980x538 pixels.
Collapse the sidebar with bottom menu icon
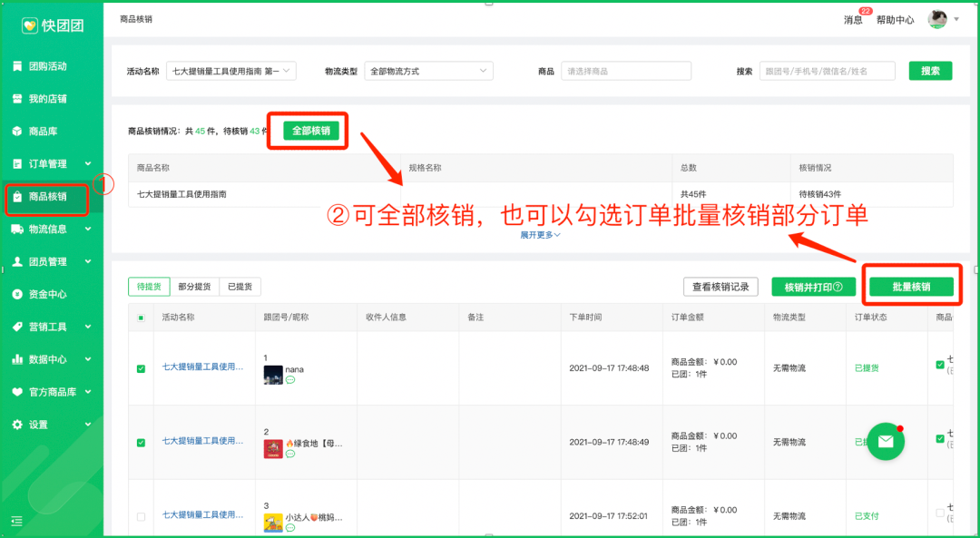pyautogui.click(x=16, y=521)
